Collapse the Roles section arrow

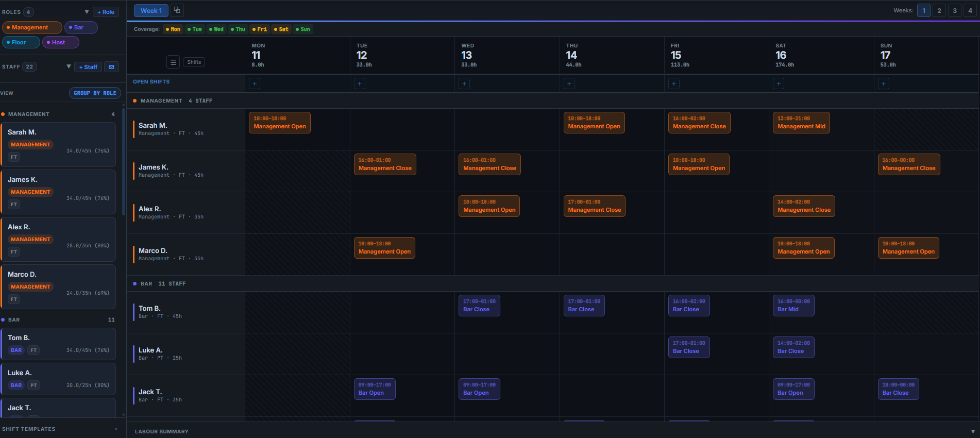click(87, 12)
